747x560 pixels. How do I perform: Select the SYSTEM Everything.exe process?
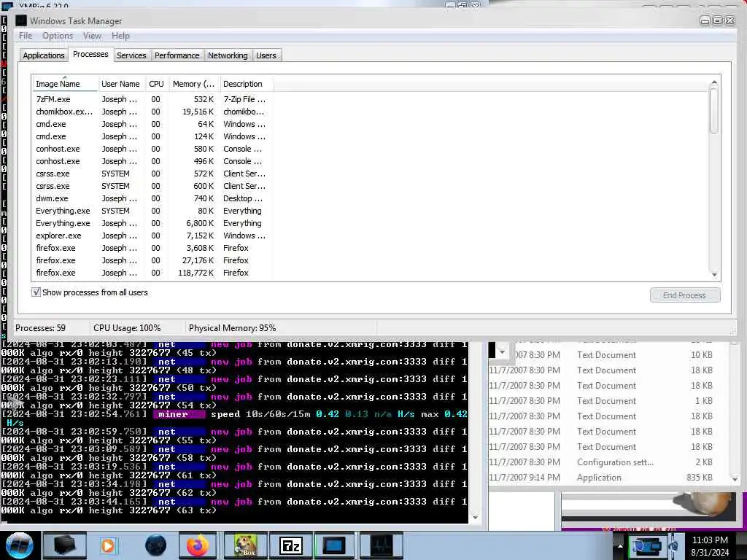tap(152, 211)
